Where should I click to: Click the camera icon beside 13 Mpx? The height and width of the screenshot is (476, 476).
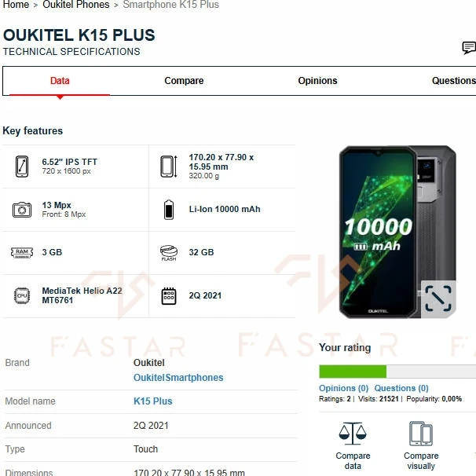pos(22,210)
